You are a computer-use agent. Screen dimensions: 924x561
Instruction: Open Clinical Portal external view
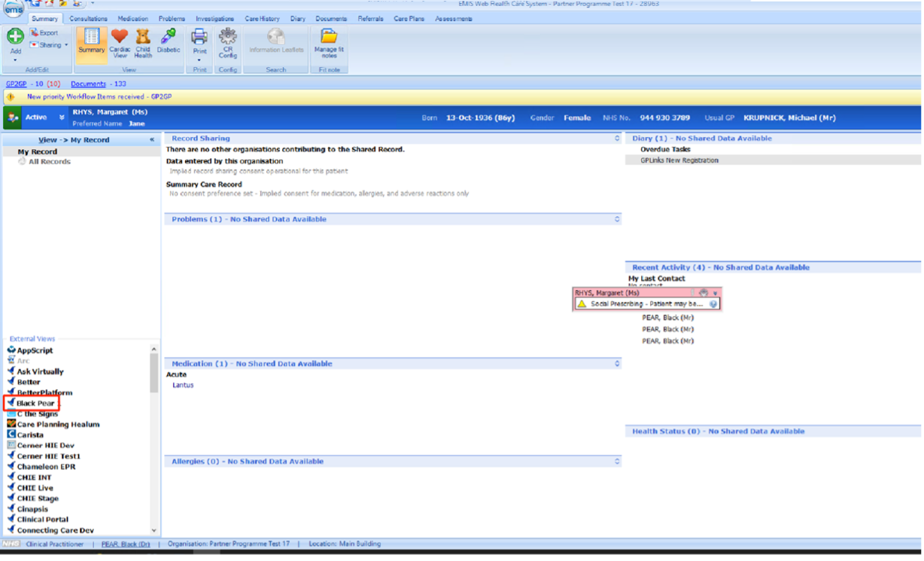(43, 519)
